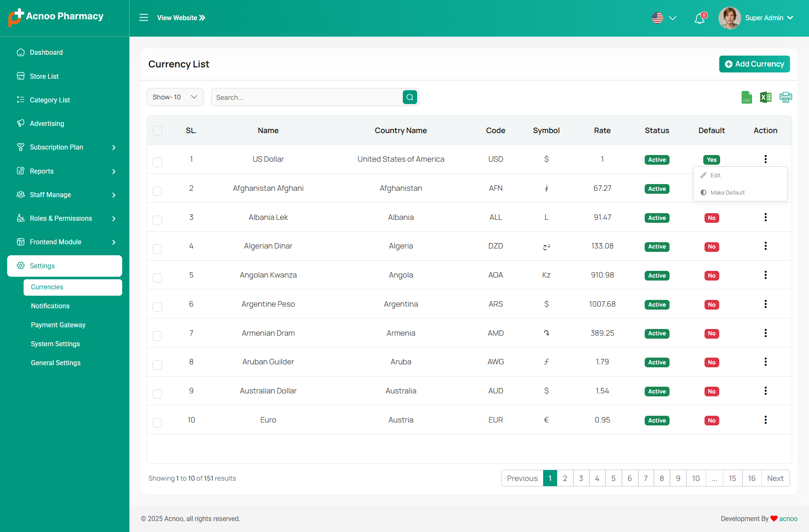
Task: Select the US Dollar row checkbox
Action: pos(157,162)
